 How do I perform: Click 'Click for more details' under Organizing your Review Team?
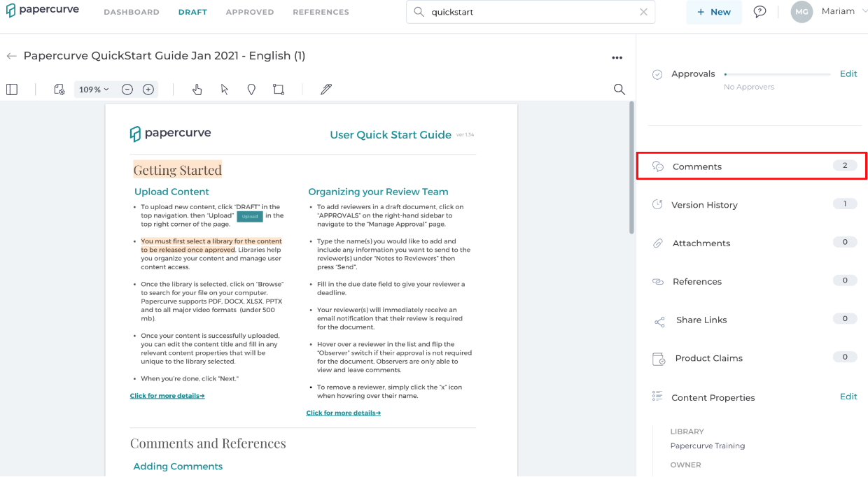coord(344,413)
